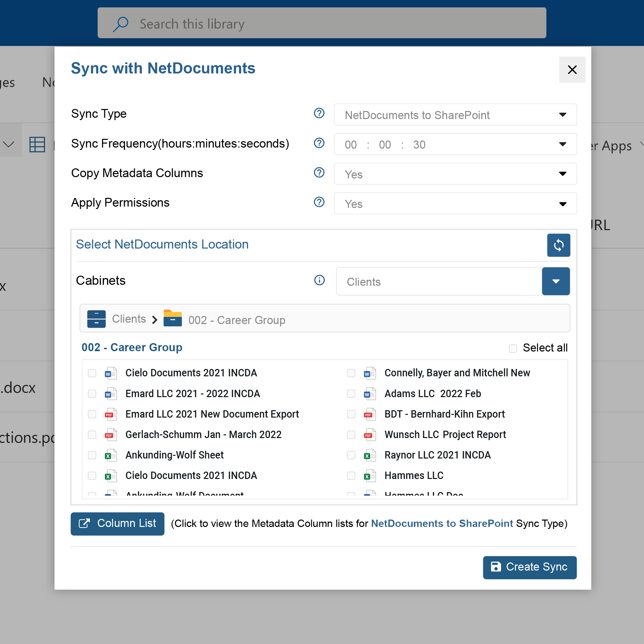This screenshot has width=644, height=644.
Task: Click the Adams LLC 2022 Feb name
Action: click(x=433, y=394)
